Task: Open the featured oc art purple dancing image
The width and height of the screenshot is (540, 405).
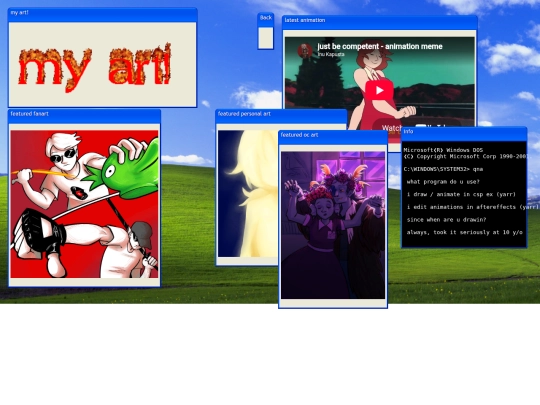Action: pyautogui.click(x=333, y=225)
